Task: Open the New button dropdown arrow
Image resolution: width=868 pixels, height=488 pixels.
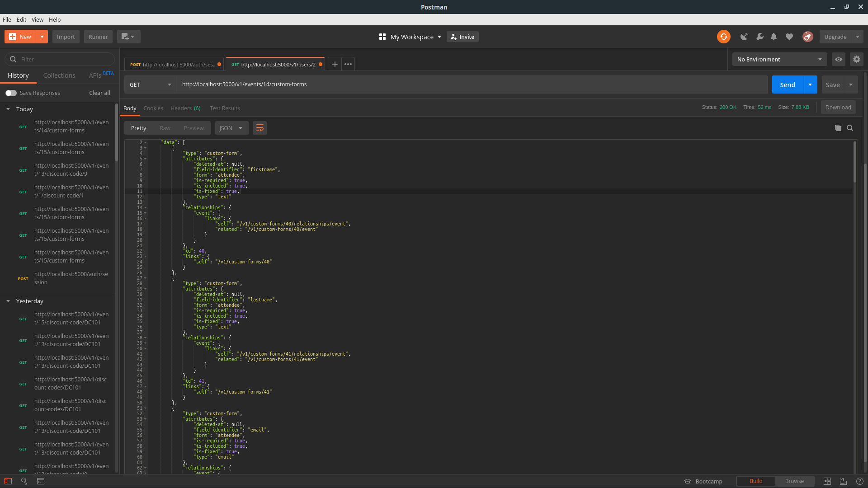Action: click(42, 37)
